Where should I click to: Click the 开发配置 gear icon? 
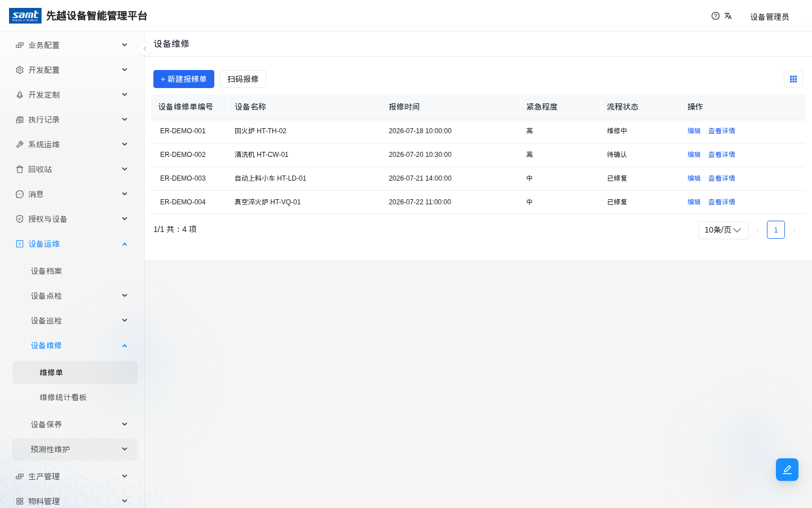tap(20, 70)
